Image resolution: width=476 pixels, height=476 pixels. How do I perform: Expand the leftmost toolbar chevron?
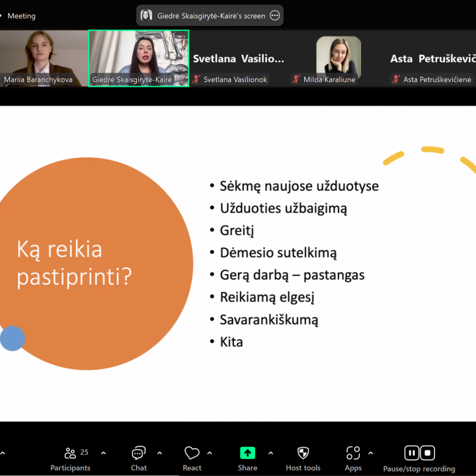point(3,454)
